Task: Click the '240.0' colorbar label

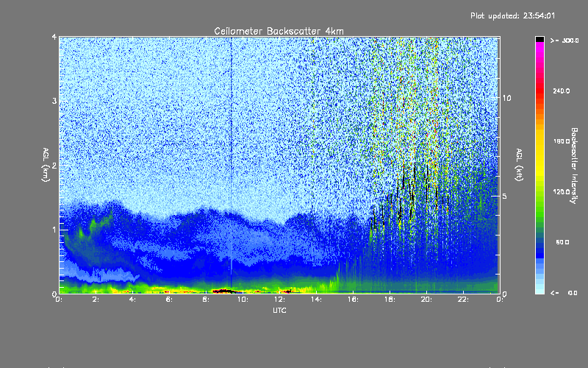Action: [x=562, y=91]
